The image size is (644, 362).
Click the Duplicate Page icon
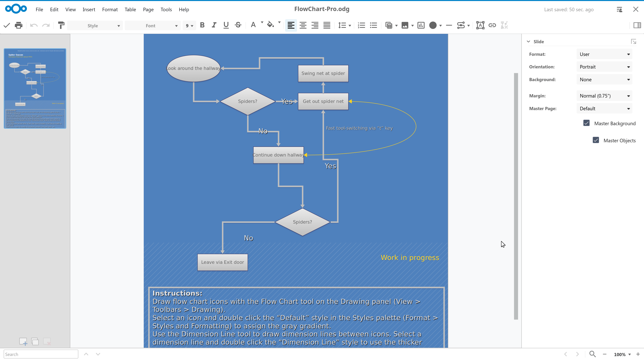35,342
